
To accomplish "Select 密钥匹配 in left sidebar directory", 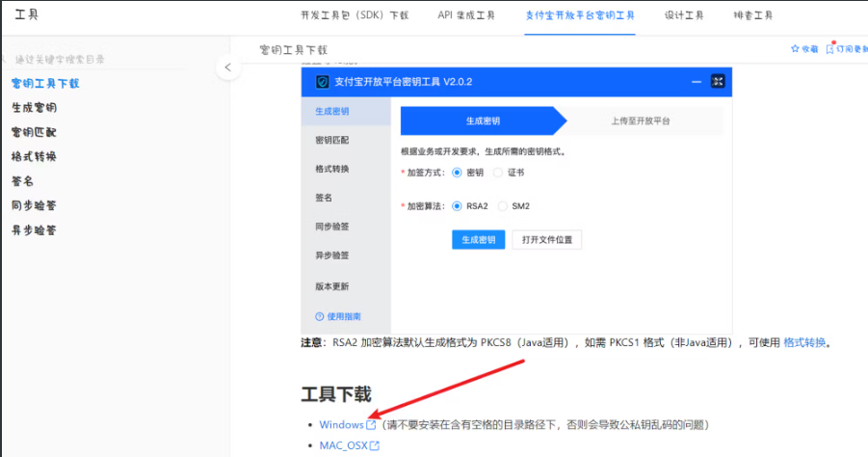I will [34, 132].
